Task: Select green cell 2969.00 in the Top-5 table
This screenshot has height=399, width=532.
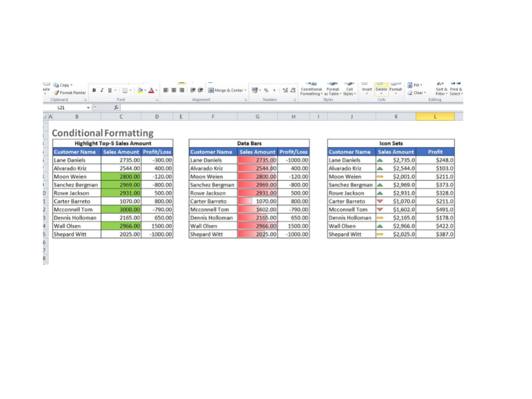Action: (121, 185)
